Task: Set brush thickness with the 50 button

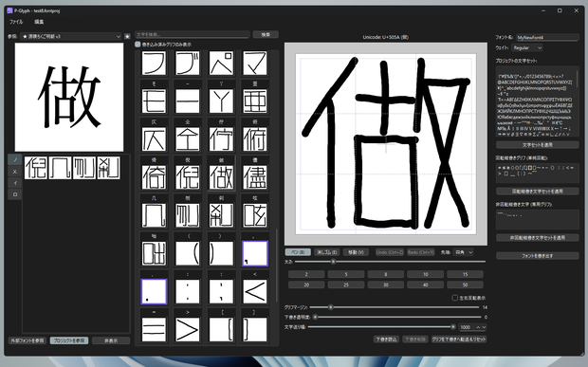Action: 465,284
